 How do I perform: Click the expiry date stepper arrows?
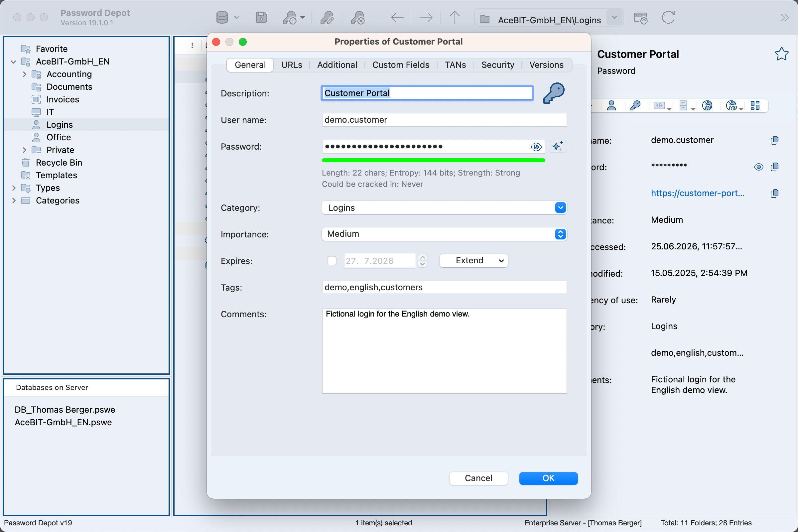pos(422,261)
